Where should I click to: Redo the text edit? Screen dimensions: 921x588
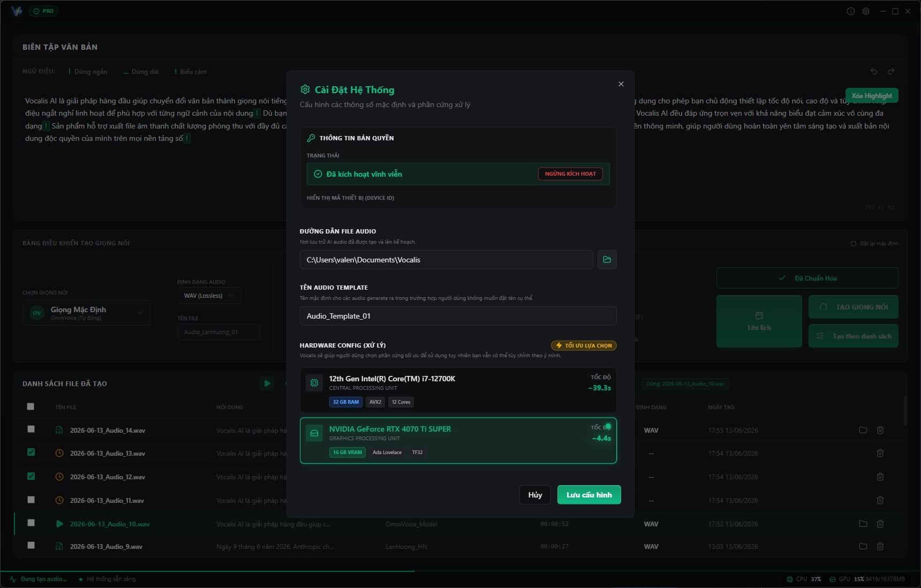(x=891, y=71)
